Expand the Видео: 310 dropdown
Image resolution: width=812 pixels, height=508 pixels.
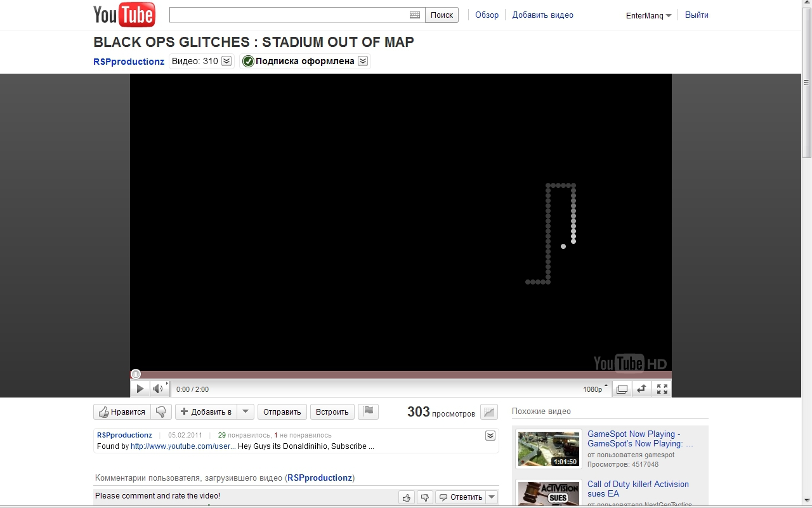pyautogui.click(x=226, y=62)
